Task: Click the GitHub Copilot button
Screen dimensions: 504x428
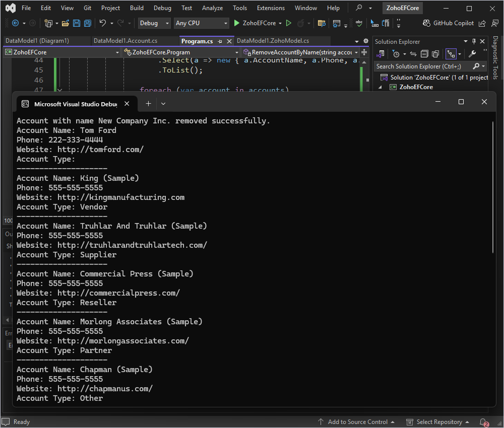Action: [x=449, y=23]
